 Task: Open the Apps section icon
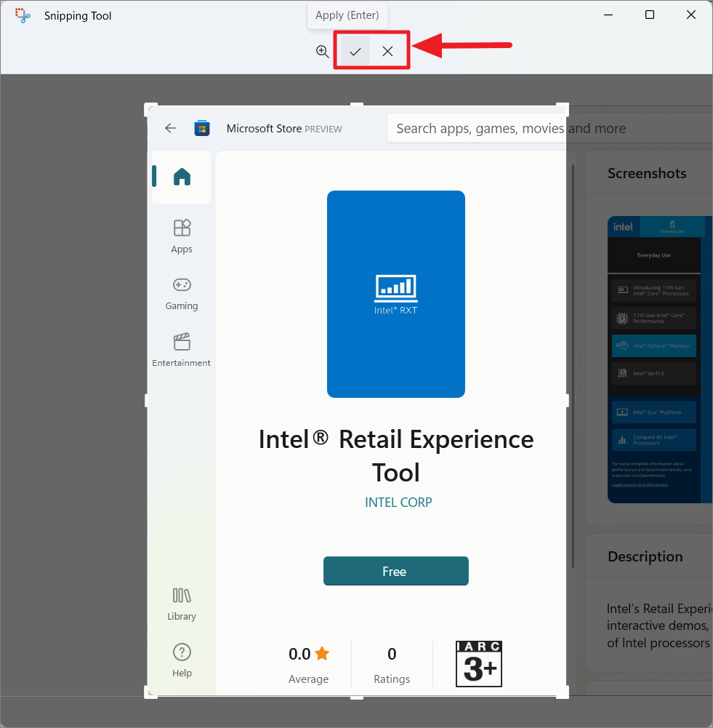(x=181, y=229)
